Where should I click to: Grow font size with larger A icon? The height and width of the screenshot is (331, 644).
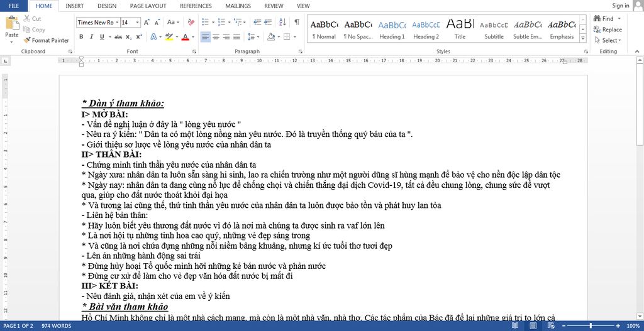coord(147,22)
